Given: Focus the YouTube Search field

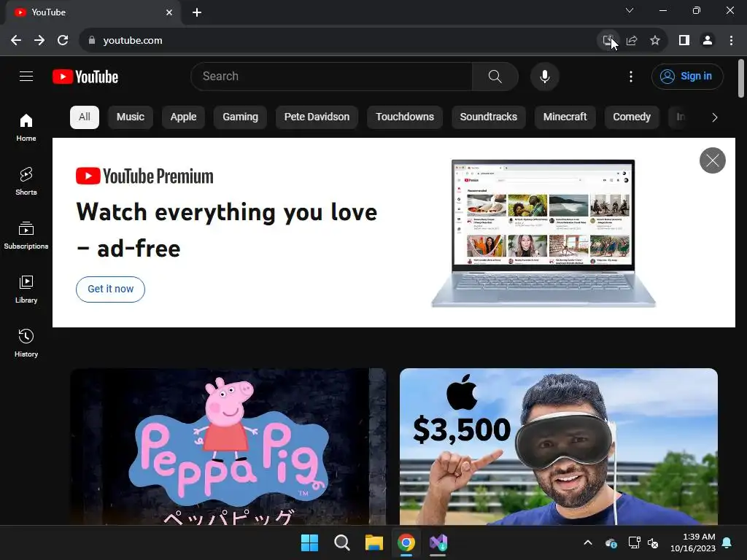Looking at the screenshot, I should tap(331, 76).
